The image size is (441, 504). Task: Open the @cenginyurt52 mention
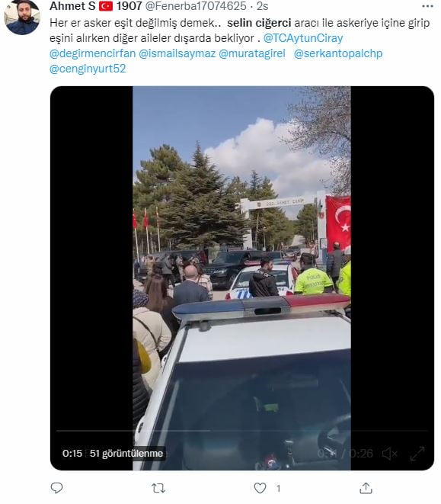pos(88,68)
